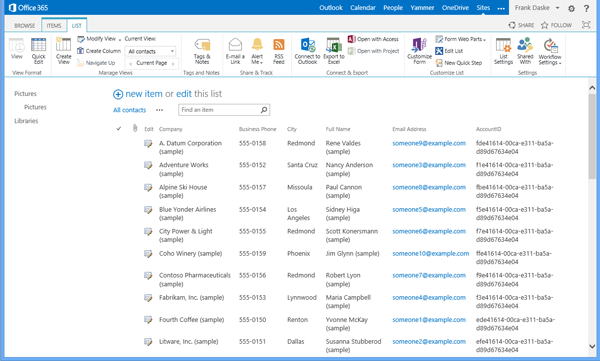Click Modify View in ribbon

tap(97, 39)
